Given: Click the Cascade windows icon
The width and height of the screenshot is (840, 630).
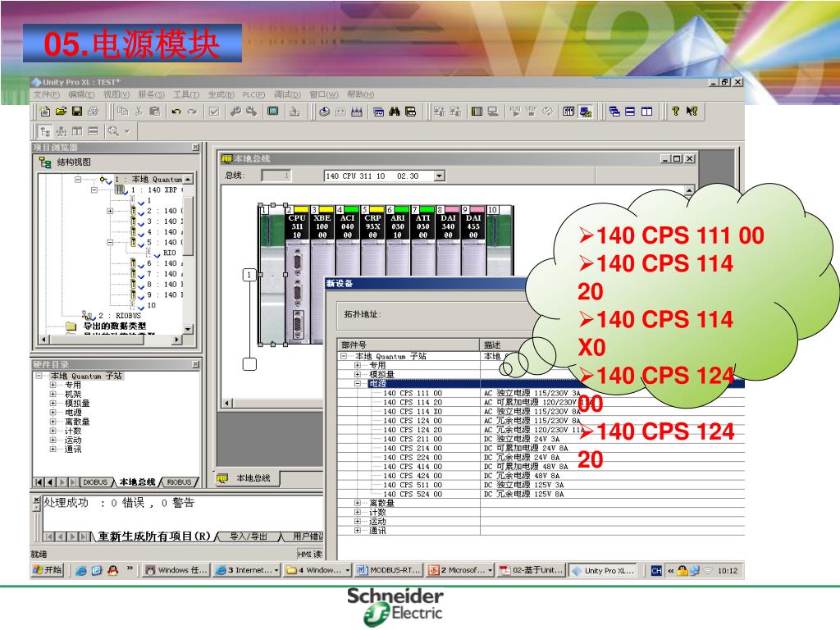Looking at the screenshot, I should [x=614, y=112].
